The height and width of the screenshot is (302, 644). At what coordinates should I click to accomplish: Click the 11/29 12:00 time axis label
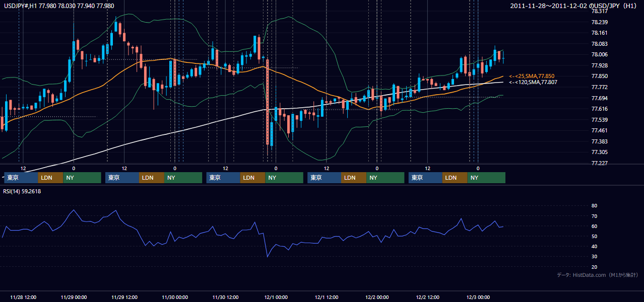tap(124, 297)
